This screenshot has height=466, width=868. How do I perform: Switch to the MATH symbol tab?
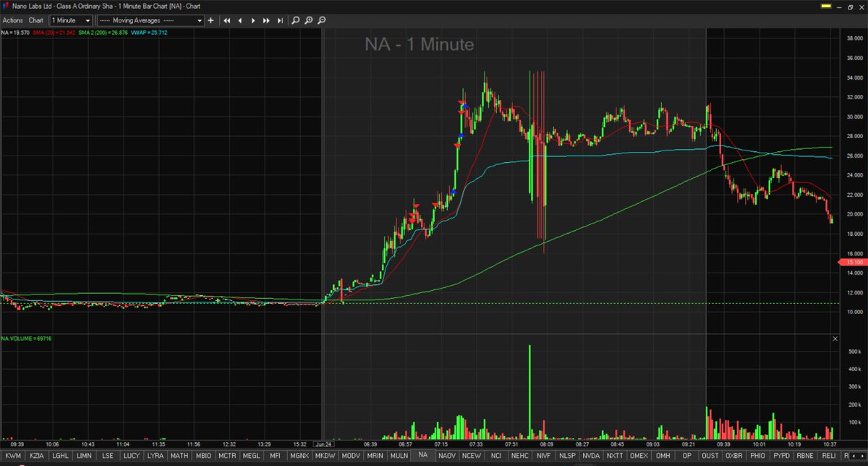coord(179,456)
